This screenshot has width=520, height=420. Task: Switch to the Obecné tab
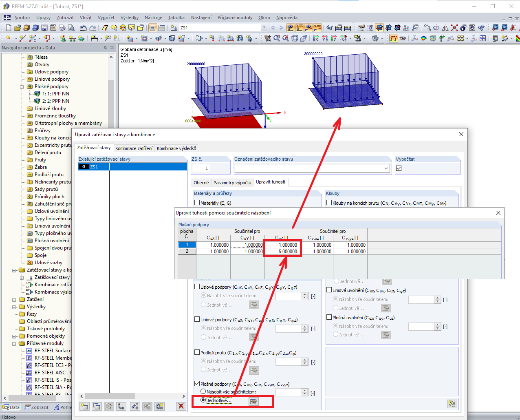point(201,183)
